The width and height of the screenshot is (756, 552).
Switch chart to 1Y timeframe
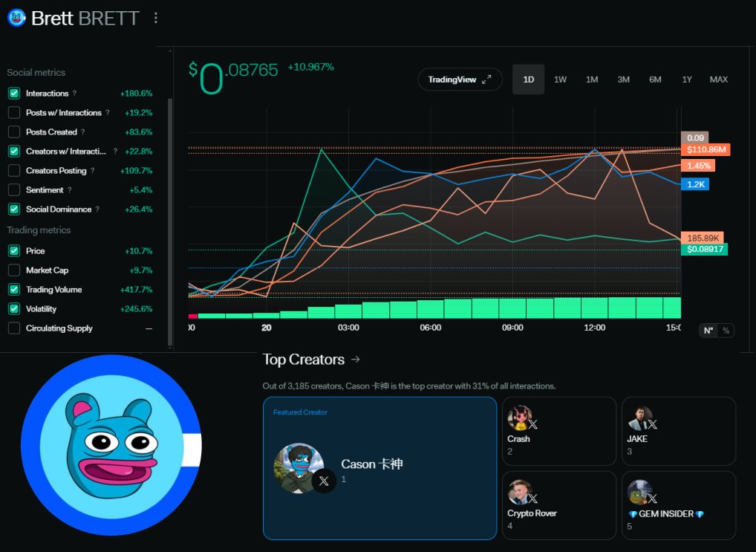(687, 79)
